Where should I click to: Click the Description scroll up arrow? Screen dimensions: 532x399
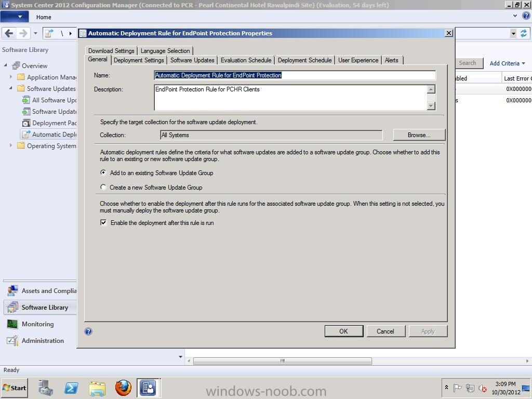(x=431, y=89)
